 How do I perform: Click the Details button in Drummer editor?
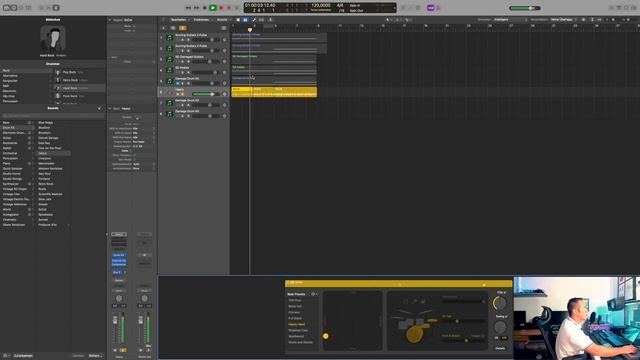(500, 348)
